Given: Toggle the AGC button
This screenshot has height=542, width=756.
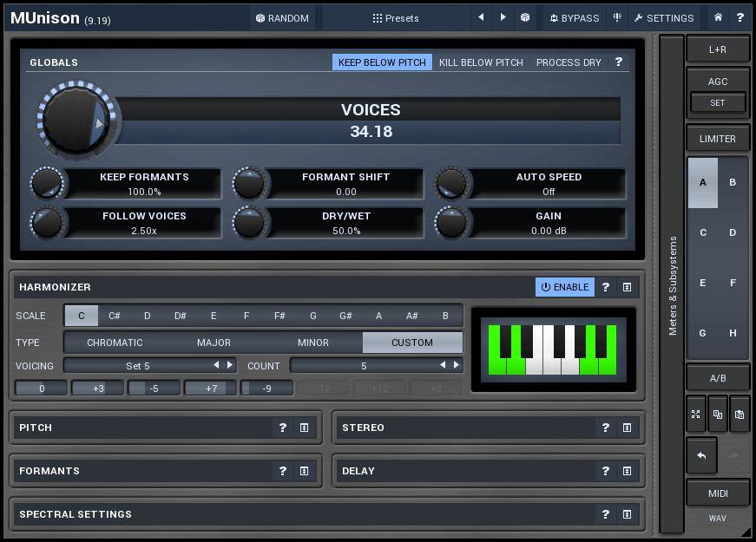Looking at the screenshot, I should click(x=718, y=82).
